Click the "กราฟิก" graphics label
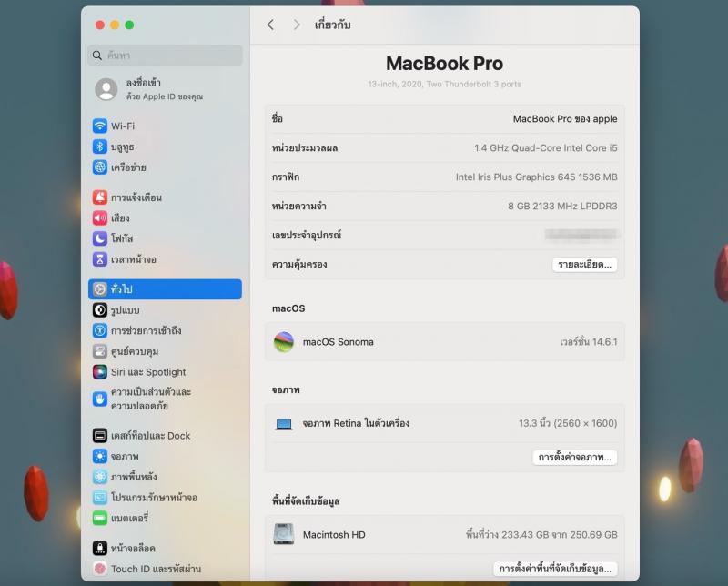Screen dimensions: 728x586 286,177
